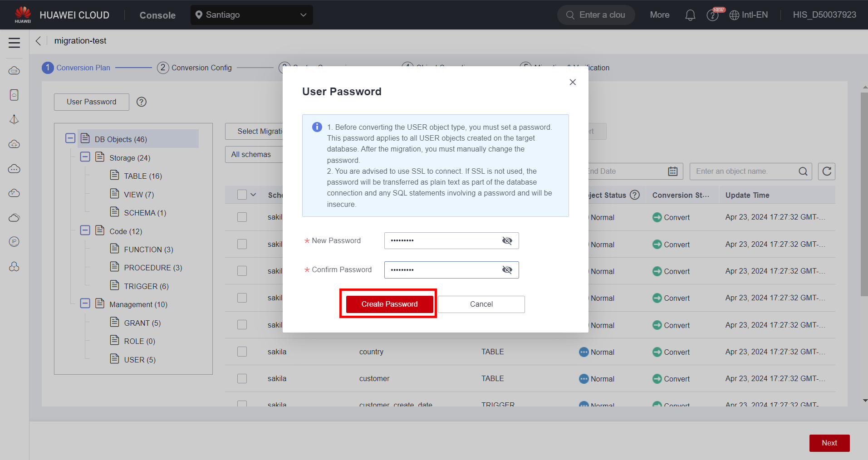Screen dimensions: 868x460
Task: Tick the checkbox for the country row
Action: pyautogui.click(x=242, y=352)
